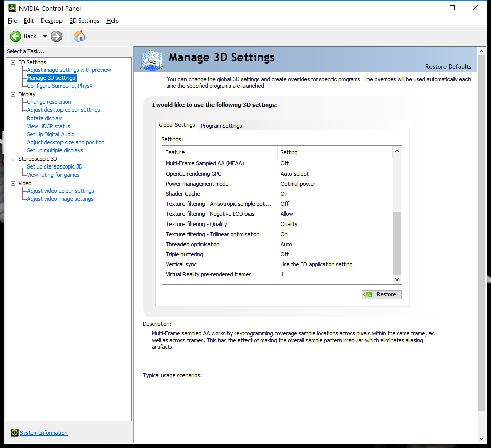The height and width of the screenshot is (448, 491).
Task: Open Adjust video image settings
Action: point(60,199)
